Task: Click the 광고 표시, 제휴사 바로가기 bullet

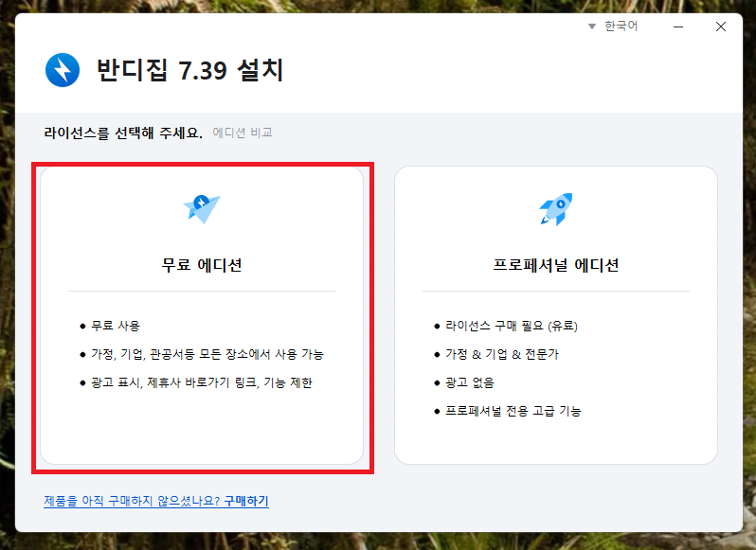Action: 202,382
